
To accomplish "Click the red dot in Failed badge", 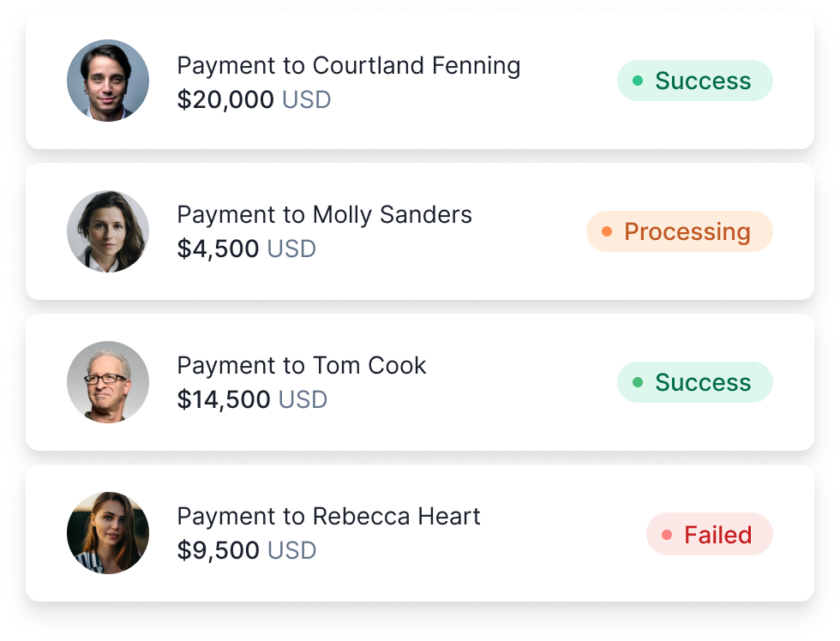I will (x=667, y=535).
